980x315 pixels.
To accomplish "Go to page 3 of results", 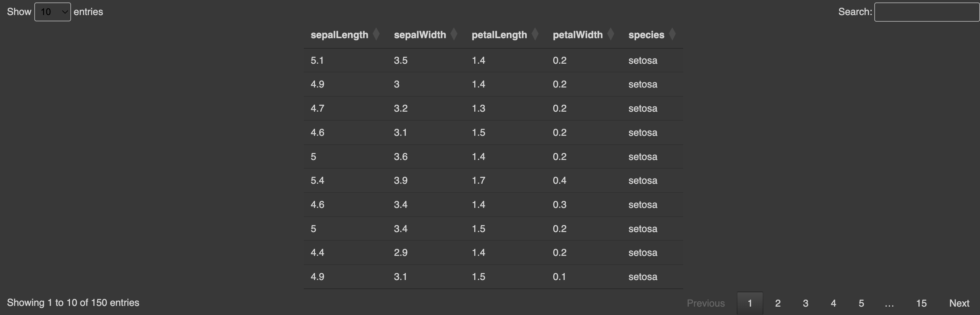I will tap(805, 303).
